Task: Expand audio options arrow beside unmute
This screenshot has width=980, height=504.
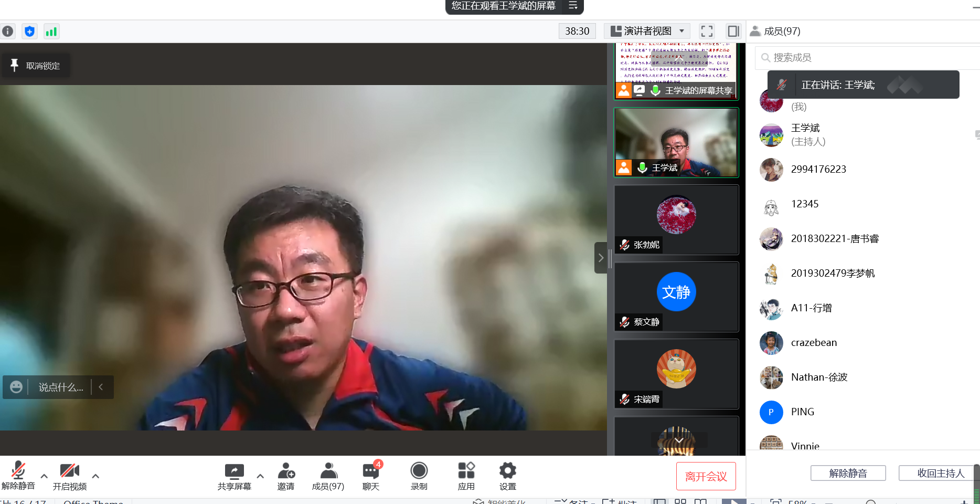Action: [x=44, y=476]
